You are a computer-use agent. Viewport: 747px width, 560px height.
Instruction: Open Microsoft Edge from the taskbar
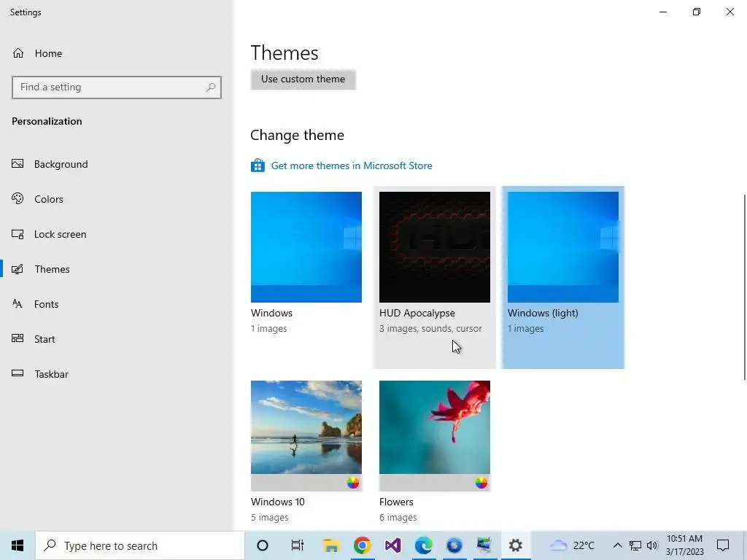tap(424, 545)
